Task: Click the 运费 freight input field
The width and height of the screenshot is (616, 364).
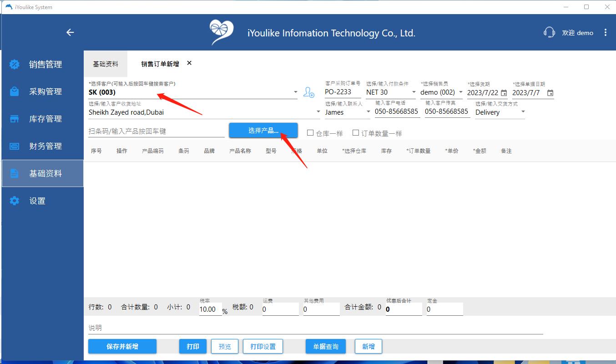Action: (280, 309)
